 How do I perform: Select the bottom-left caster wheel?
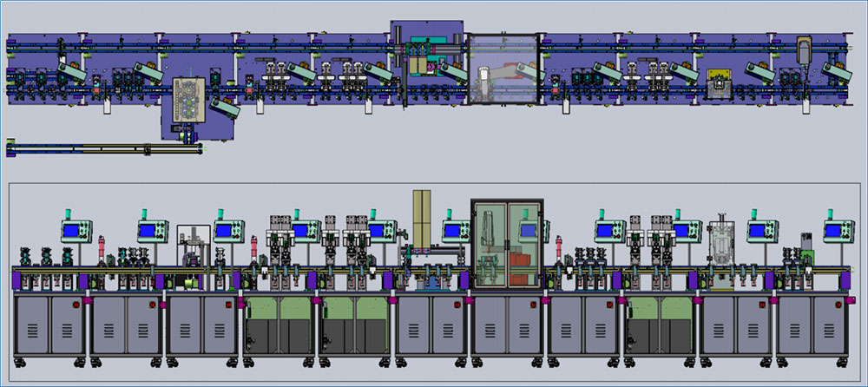[19, 361]
